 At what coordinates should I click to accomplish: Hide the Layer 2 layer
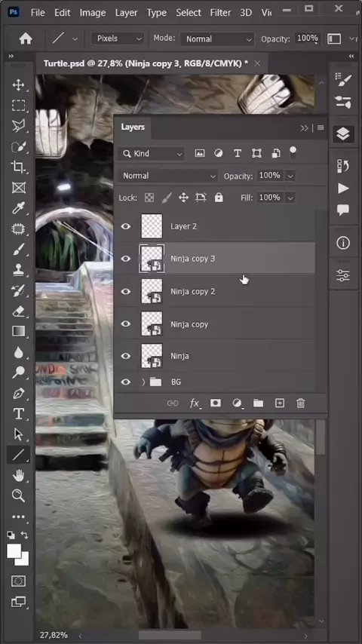click(126, 226)
